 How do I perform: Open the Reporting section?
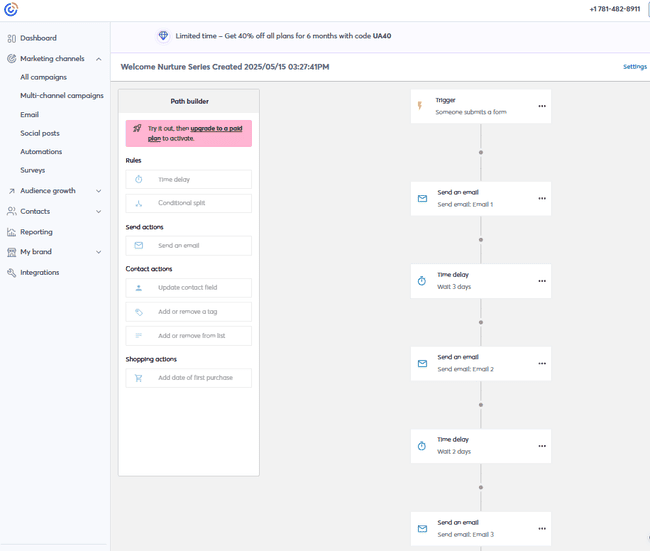coord(36,232)
